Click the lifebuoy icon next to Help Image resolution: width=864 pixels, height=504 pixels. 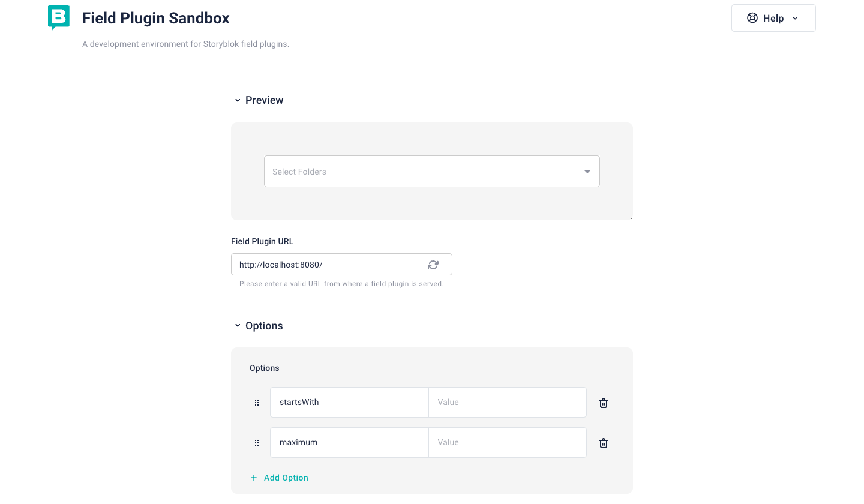[x=752, y=18]
